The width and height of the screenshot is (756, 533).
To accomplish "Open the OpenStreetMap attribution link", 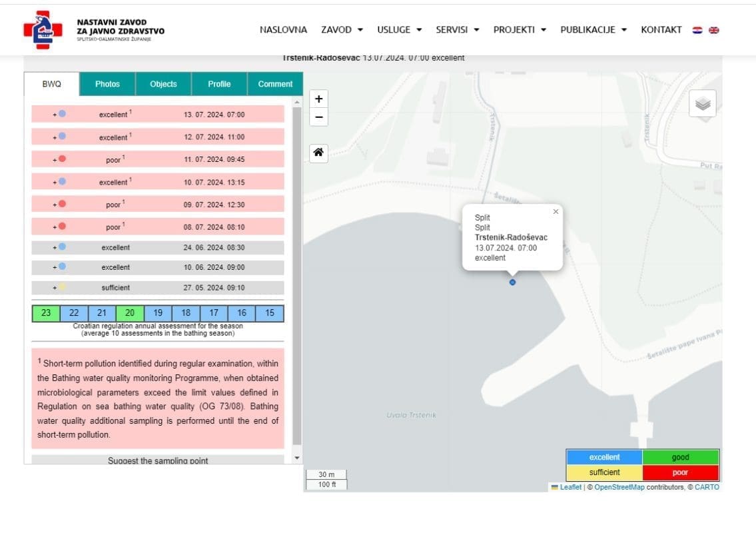I will point(619,487).
